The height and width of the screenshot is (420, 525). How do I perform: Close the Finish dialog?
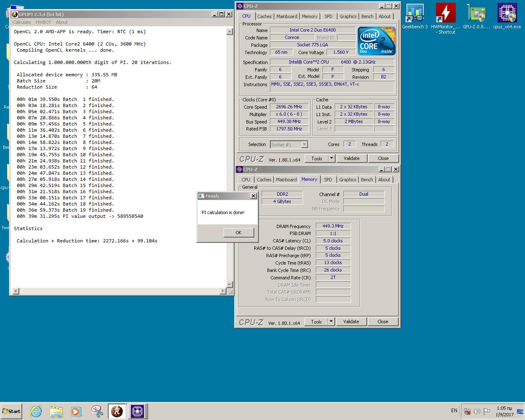coord(253,196)
